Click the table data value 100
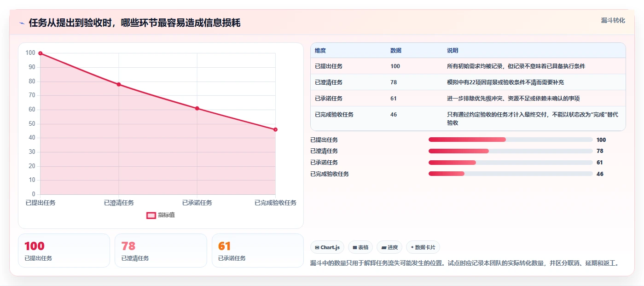644x286 pixels. (395, 66)
